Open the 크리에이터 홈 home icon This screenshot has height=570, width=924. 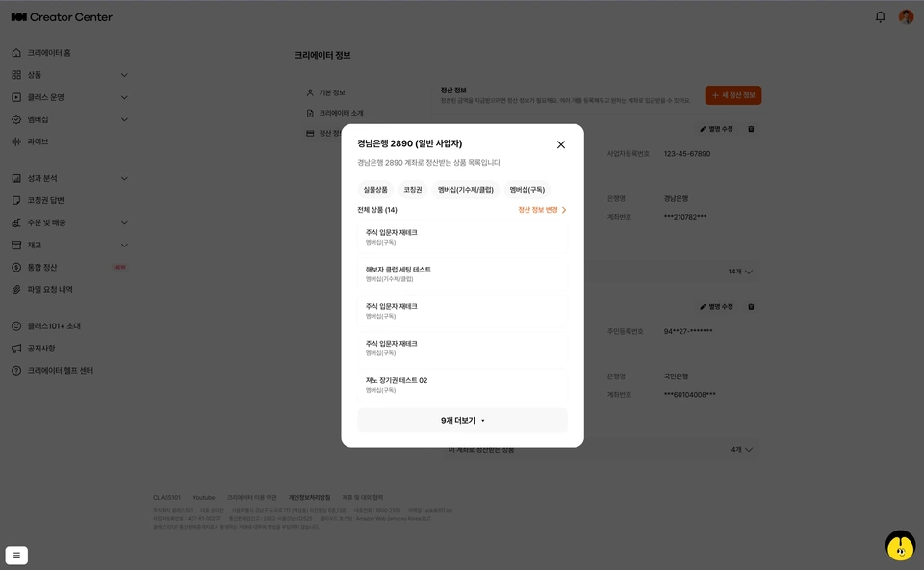click(16, 53)
